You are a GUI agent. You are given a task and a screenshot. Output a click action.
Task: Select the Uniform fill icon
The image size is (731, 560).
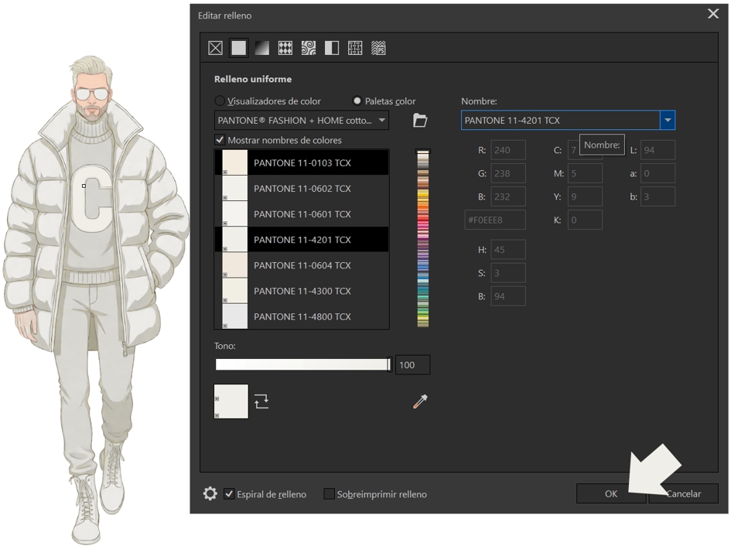point(239,48)
